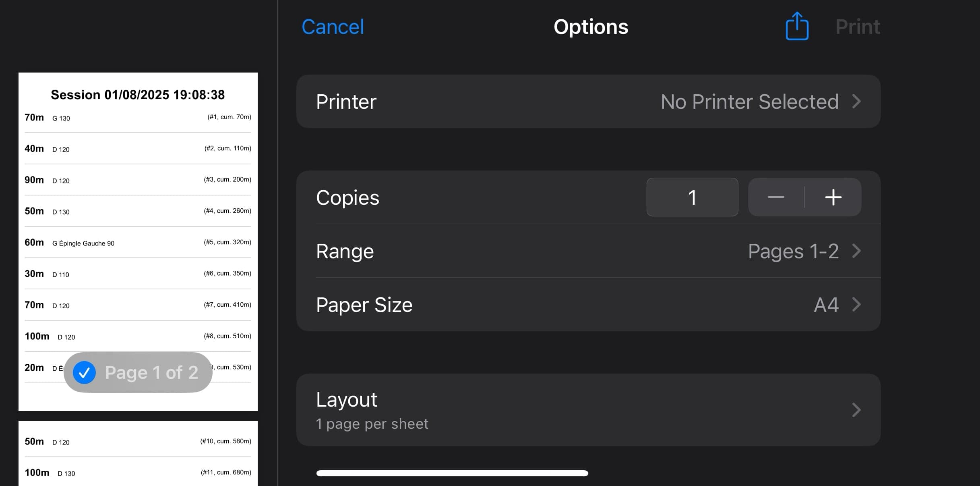Select the second page preview thumbnail
The height and width of the screenshot is (486, 980).
pyautogui.click(x=138, y=453)
